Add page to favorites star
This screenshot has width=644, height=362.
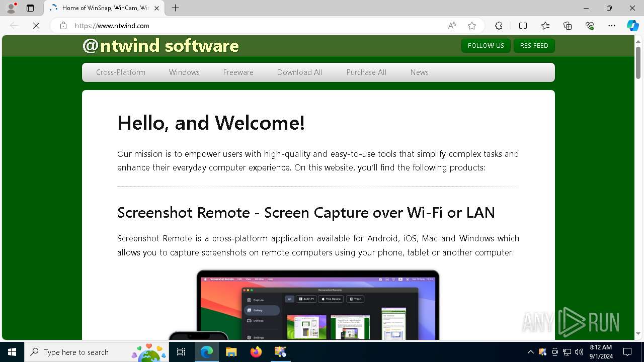[471, 26]
